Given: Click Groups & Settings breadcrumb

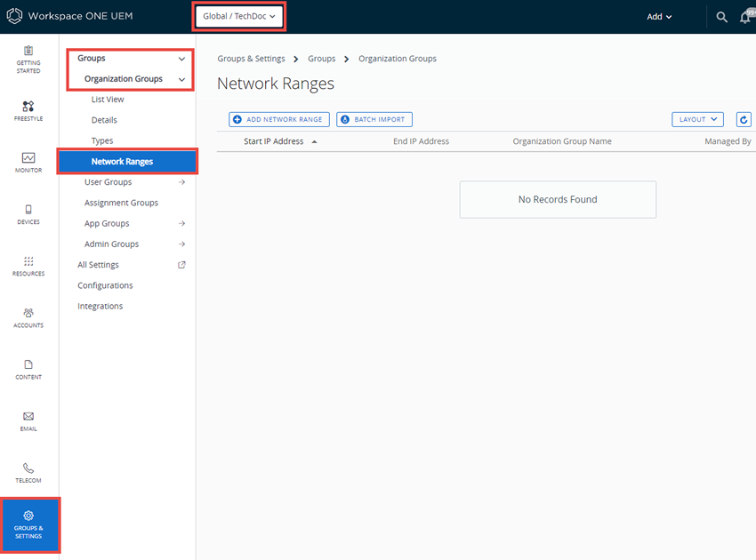Looking at the screenshot, I should click(251, 59).
